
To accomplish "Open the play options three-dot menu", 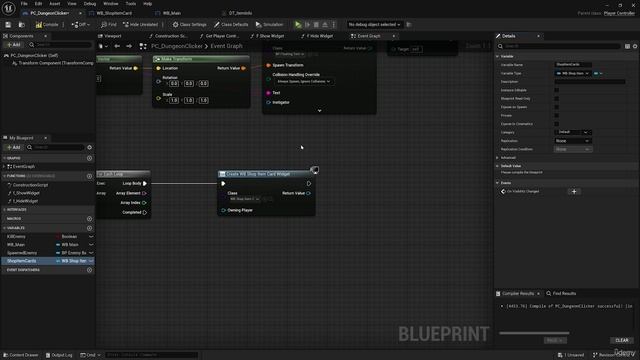I will tap(333, 24).
